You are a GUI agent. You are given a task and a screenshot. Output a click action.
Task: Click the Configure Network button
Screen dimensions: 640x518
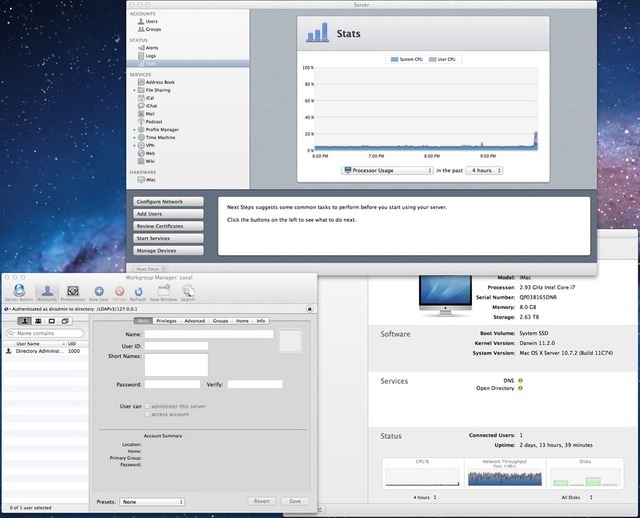168,202
